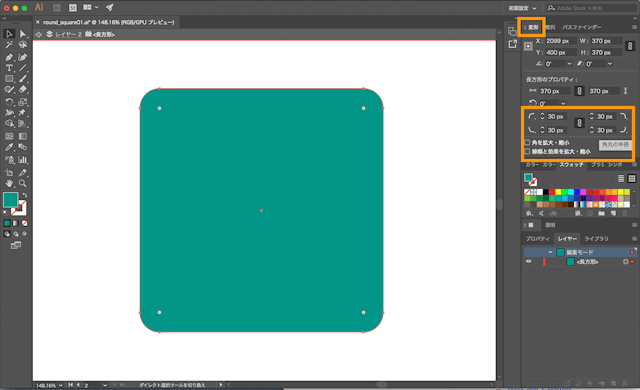The image size is (640, 390).
Task: Switch to the プロパティ tab
Action: pyautogui.click(x=537, y=239)
